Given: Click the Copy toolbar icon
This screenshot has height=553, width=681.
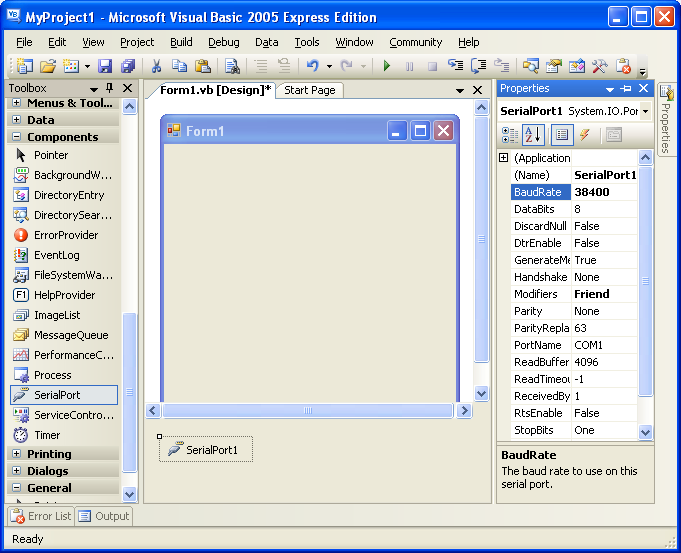Looking at the screenshot, I should 179,66.
